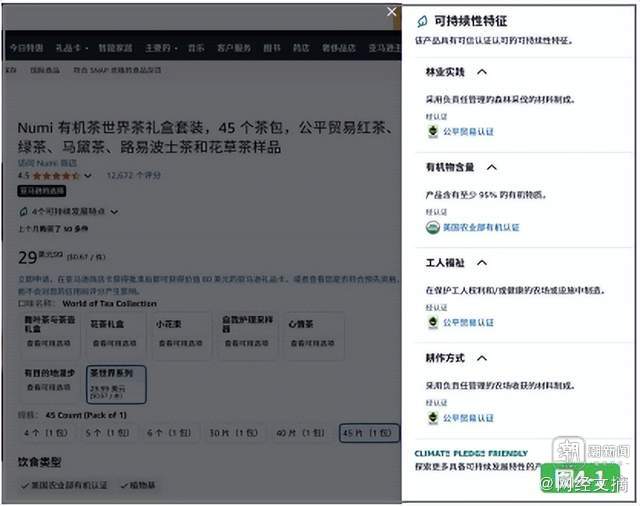Image resolution: width=640 pixels, height=506 pixels.
Task: Click the star rating icons
Action: pyautogui.click(x=56, y=176)
